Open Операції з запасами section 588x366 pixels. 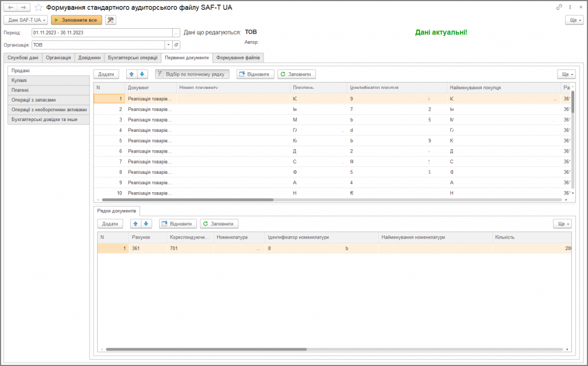coord(48,100)
